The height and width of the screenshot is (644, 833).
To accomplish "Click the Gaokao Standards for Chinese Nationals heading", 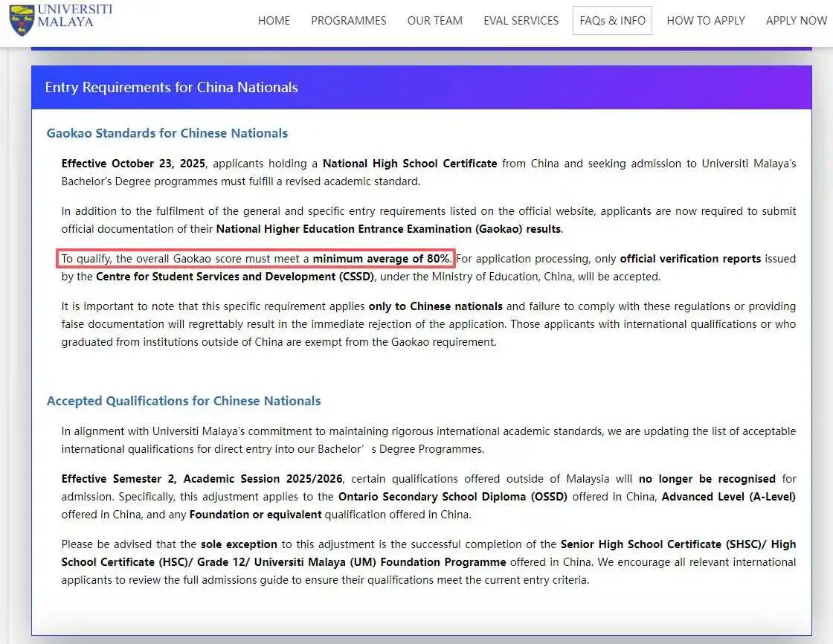I will 167,134.
